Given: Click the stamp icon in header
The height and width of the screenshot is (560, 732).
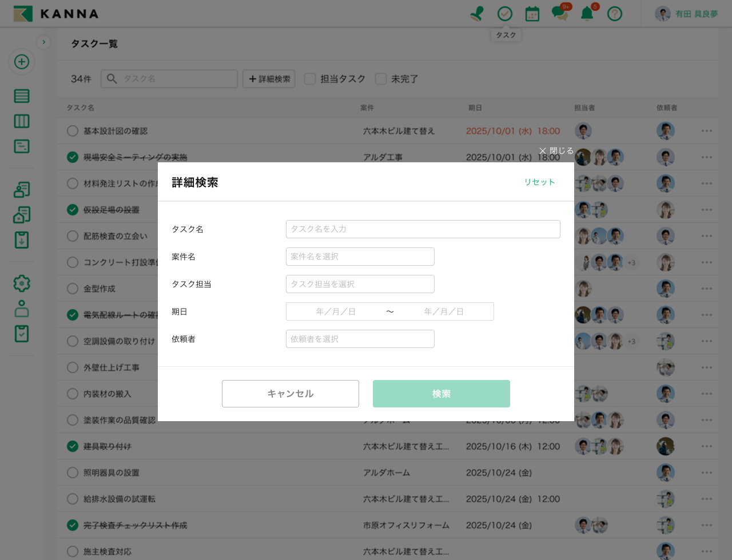Looking at the screenshot, I should 476,14.
